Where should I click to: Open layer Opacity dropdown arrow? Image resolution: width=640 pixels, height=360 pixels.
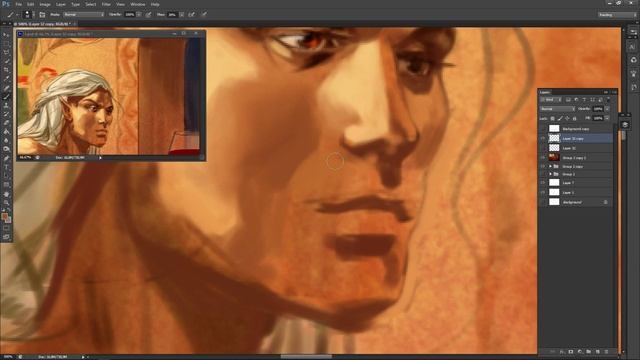pyautogui.click(x=607, y=109)
